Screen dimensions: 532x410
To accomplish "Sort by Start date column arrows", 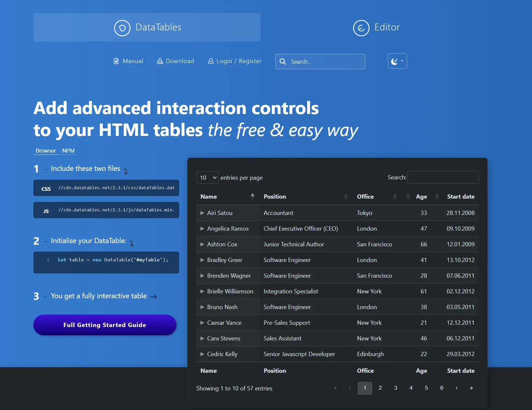I will coord(437,196).
